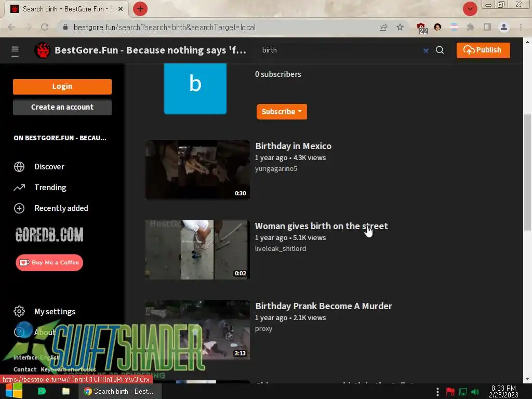Open uploader liveleak_shitlord channel
This screenshot has height=399, width=532.
pos(280,249)
